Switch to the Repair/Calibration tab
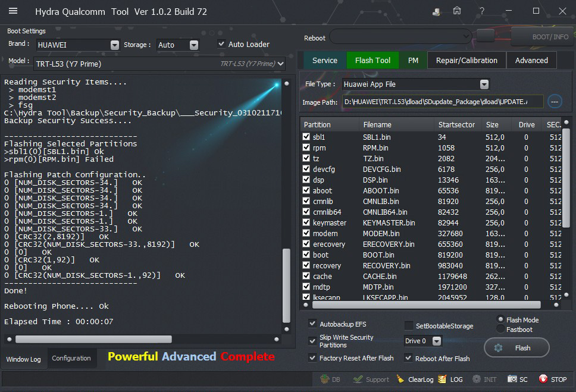The image size is (576, 392). pos(467,60)
